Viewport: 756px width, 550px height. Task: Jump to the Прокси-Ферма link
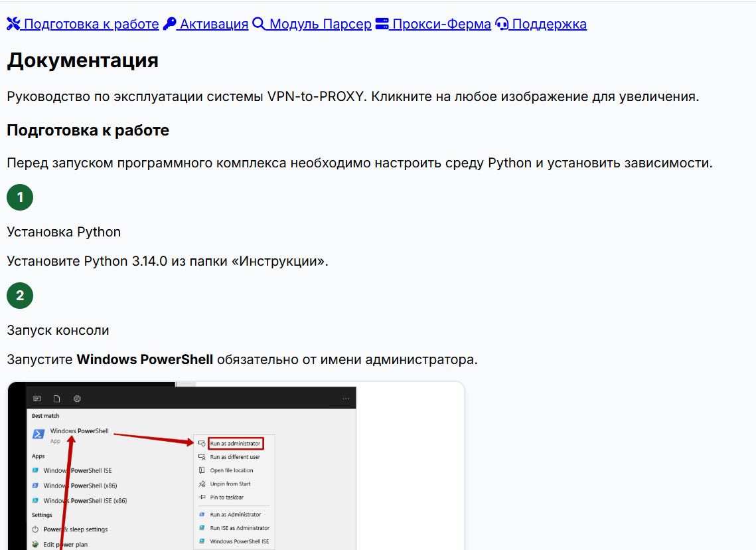433,24
